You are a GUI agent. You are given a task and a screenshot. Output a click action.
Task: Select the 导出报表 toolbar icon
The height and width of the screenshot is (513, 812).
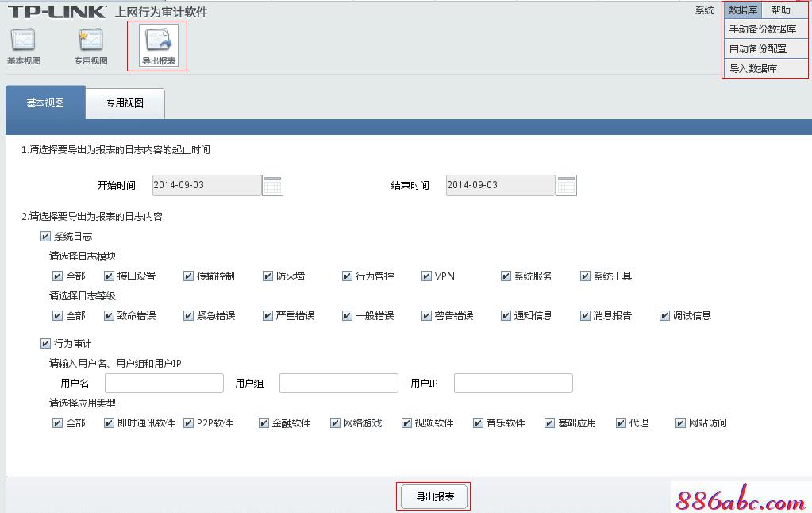click(156, 44)
